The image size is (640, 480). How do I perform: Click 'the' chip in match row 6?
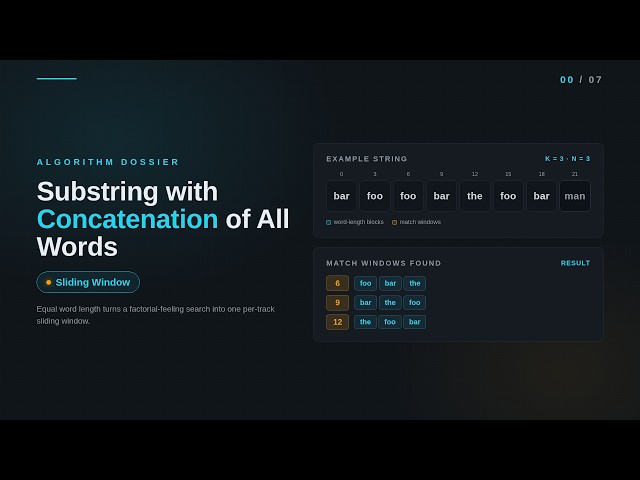click(415, 283)
